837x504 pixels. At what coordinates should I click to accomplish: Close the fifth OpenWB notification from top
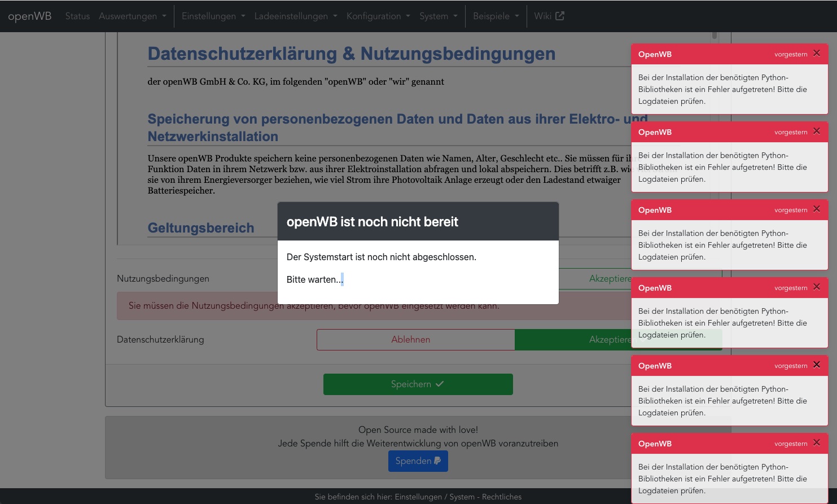[817, 365]
